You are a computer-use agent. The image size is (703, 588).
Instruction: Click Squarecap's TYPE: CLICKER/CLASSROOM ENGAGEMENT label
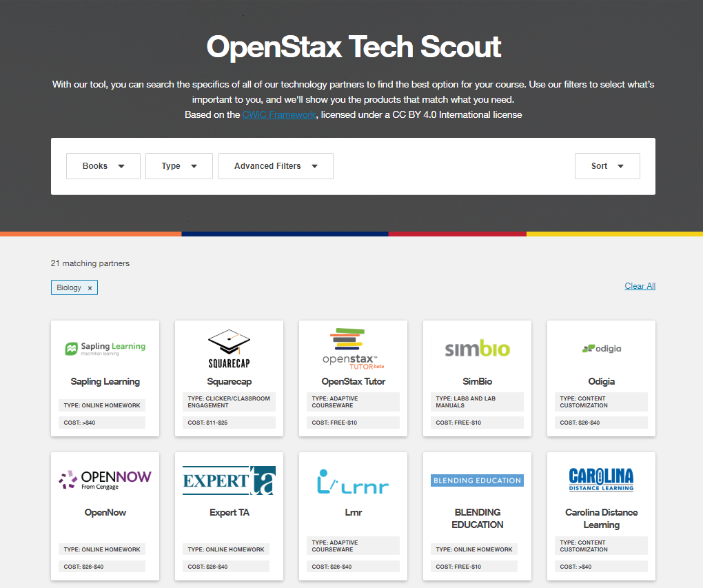(229, 402)
